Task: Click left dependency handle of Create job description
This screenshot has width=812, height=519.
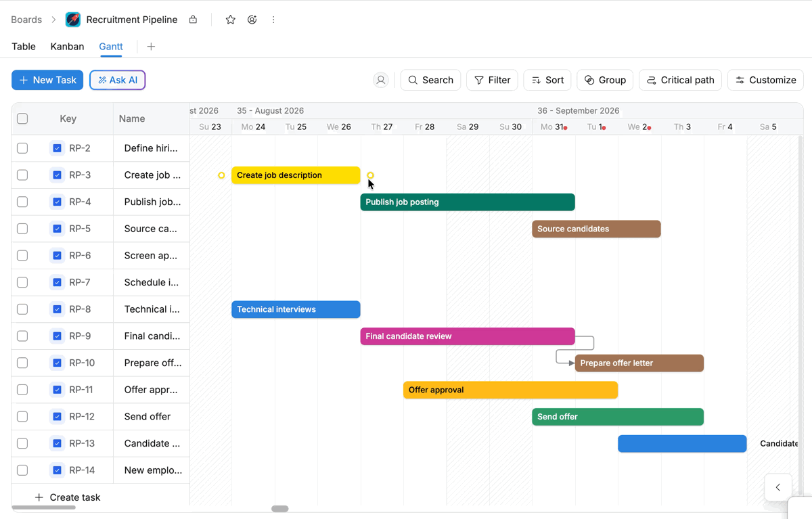Action: tap(221, 175)
